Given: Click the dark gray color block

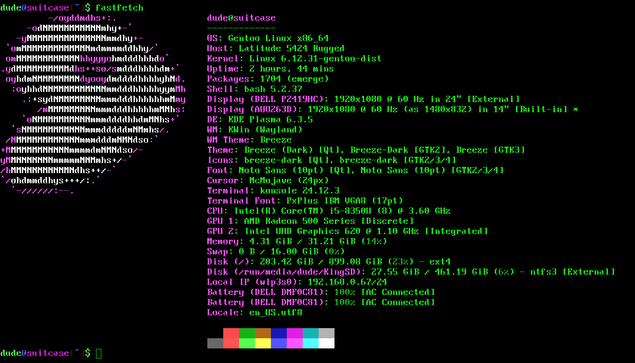Looking at the screenshot, I should click(215, 343).
